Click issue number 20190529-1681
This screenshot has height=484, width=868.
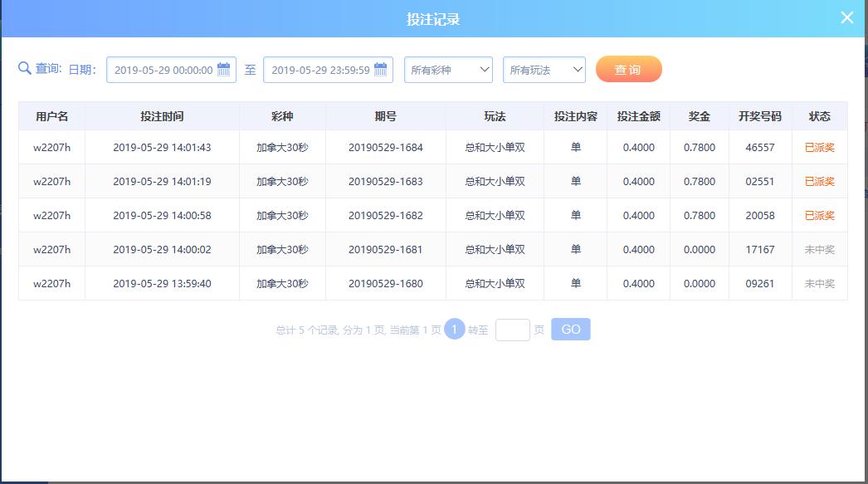tap(386, 249)
